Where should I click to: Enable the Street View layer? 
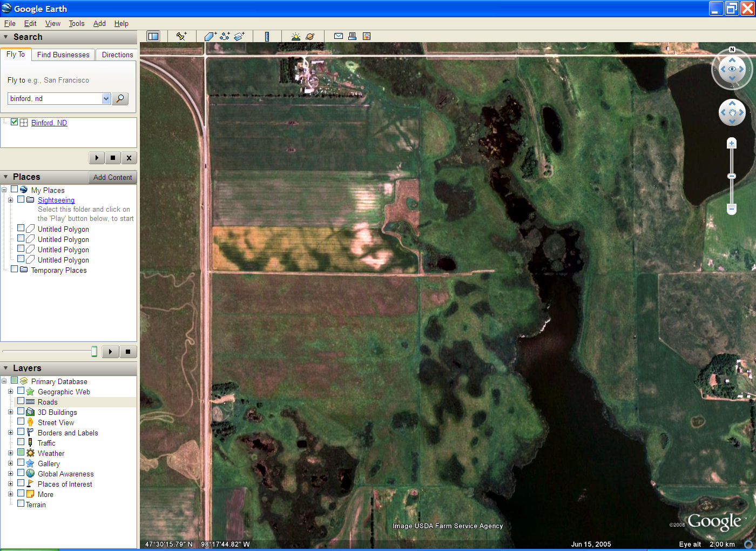21,421
